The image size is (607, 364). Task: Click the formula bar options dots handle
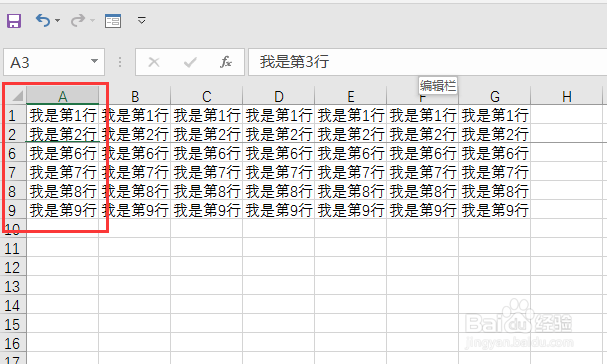point(120,62)
